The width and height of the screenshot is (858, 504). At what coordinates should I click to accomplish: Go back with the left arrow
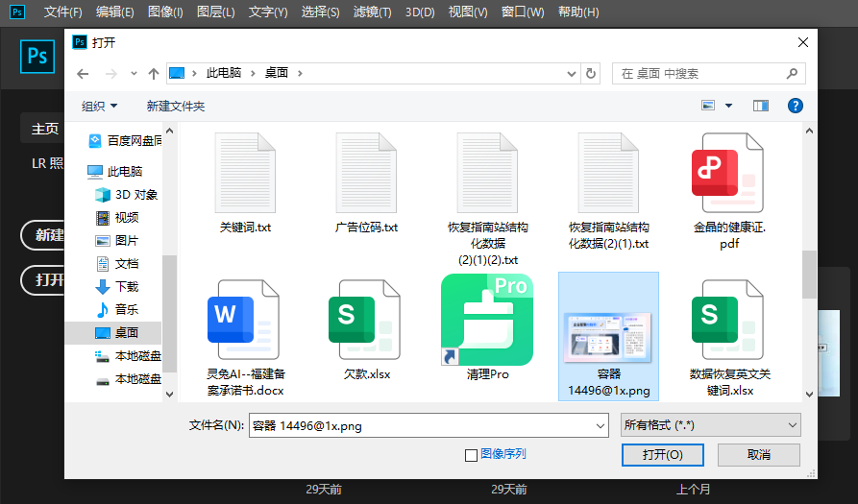[83, 74]
